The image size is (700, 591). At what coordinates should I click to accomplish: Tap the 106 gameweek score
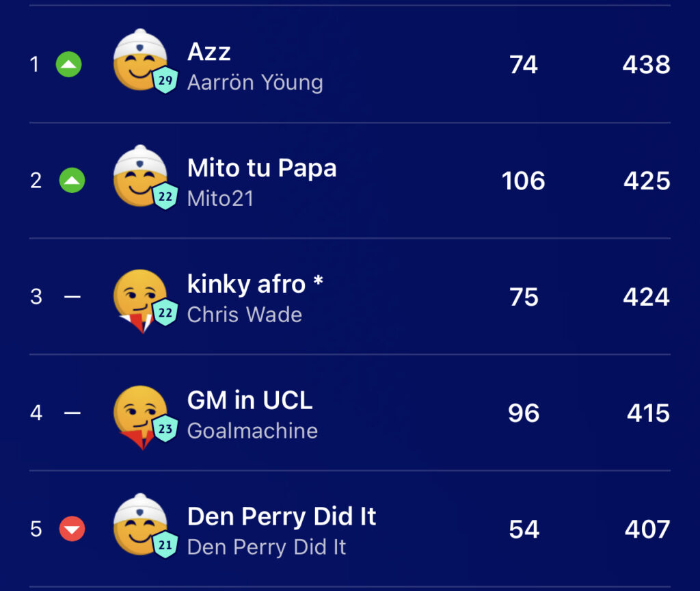click(x=523, y=181)
